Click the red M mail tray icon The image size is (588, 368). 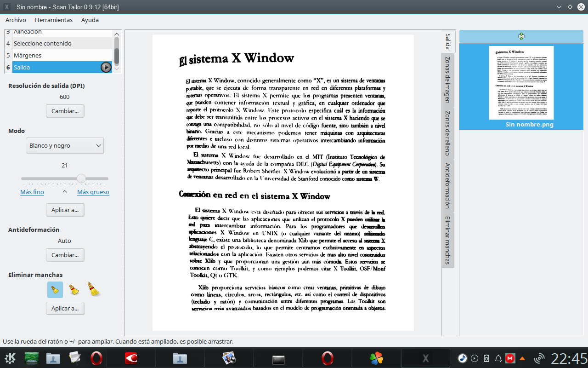tap(510, 358)
